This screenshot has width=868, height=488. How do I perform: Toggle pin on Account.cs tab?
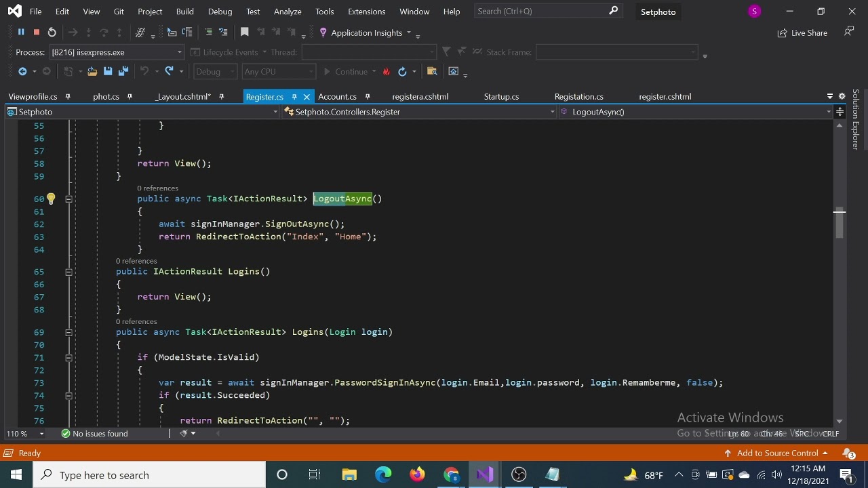click(x=368, y=97)
